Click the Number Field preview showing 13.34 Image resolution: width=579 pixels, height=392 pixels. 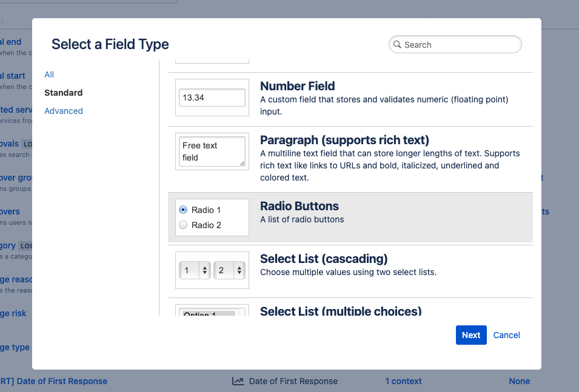[212, 97]
